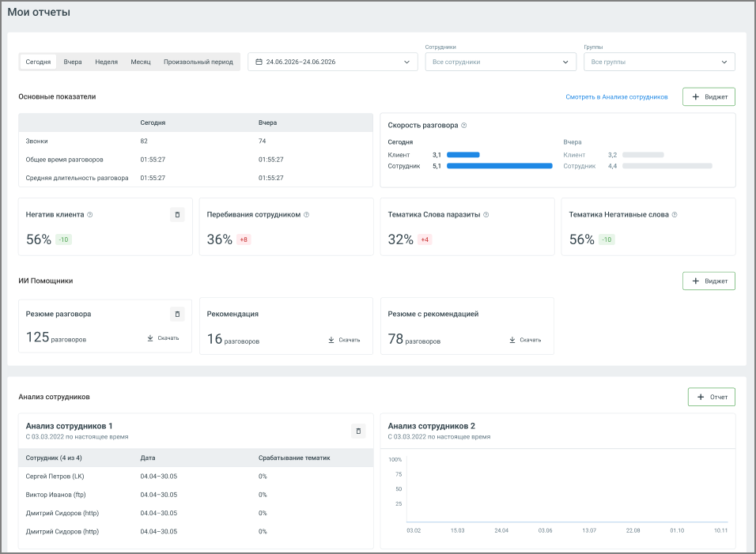Click the Звонки yesterday value 74
The height and width of the screenshot is (554, 756).
[263, 141]
